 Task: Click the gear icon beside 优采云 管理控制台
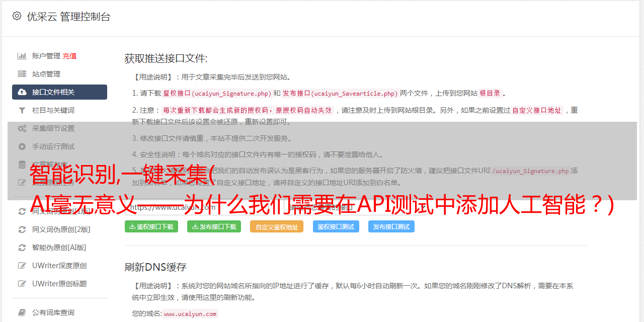pos(17,16)
